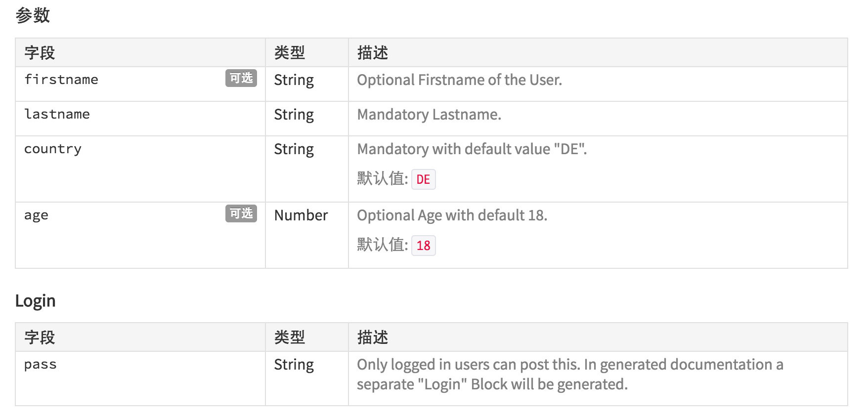Click the 可选 badge beside firstname

(241, 78)
